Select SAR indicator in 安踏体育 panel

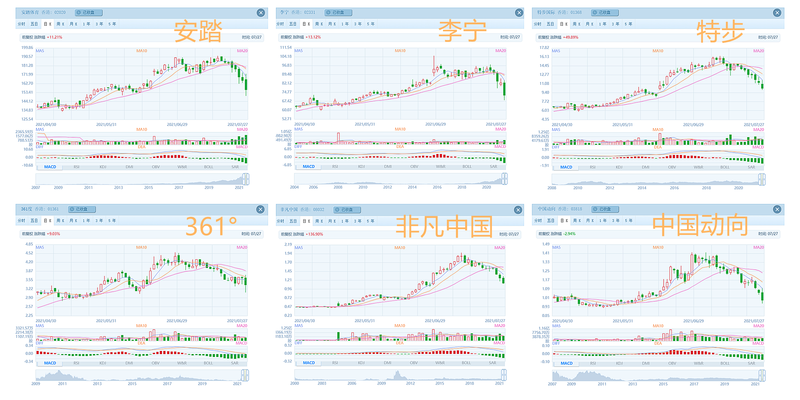coord(235,166)
